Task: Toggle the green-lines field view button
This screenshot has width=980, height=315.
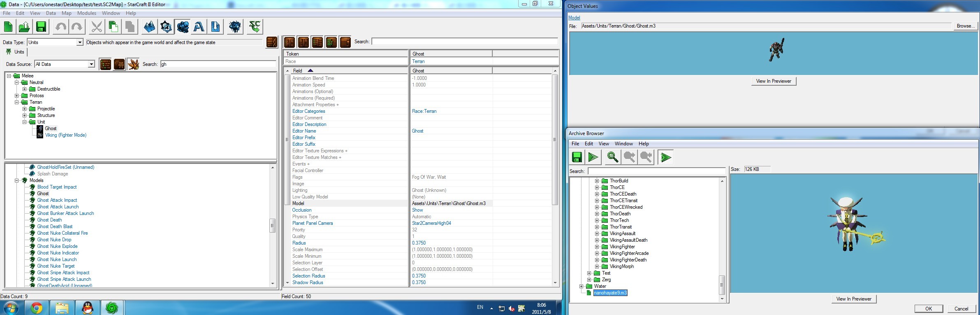Action: click(331, 42)
